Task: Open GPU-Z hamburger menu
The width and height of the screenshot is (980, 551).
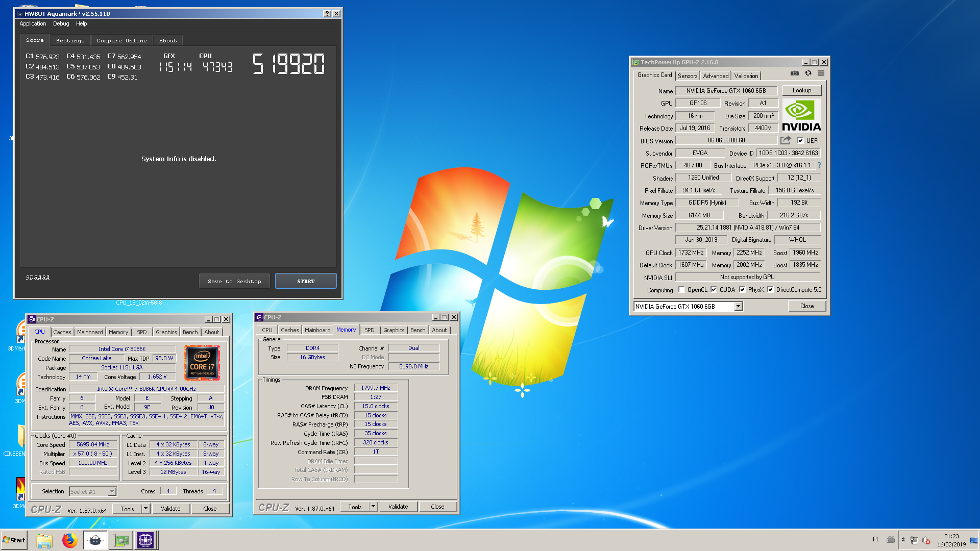Action: [x=821, y=73]
